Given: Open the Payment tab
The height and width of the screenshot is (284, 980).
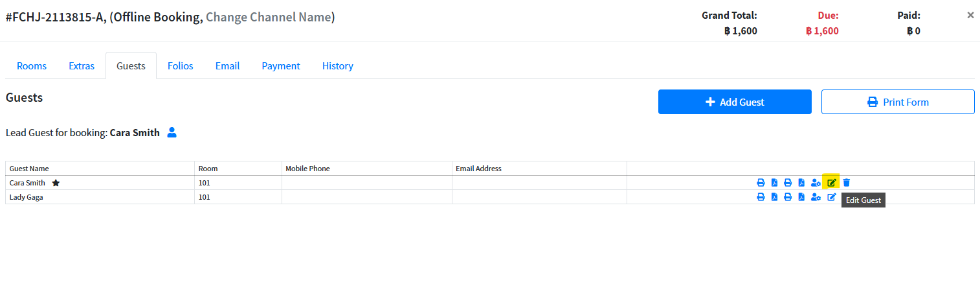Looking at the screenshot, I should click(x=281, y=66).
